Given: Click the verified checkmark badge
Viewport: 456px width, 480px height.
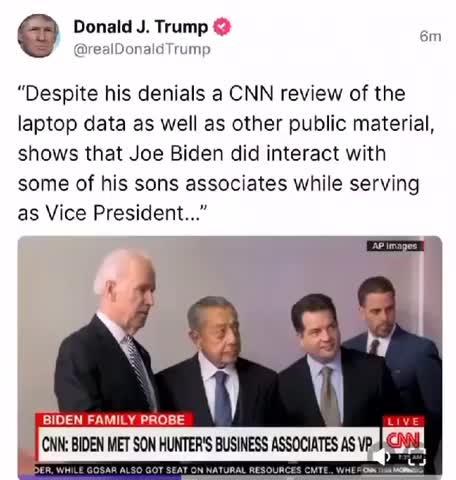Looking at the screenshot, I should [222, 27].
